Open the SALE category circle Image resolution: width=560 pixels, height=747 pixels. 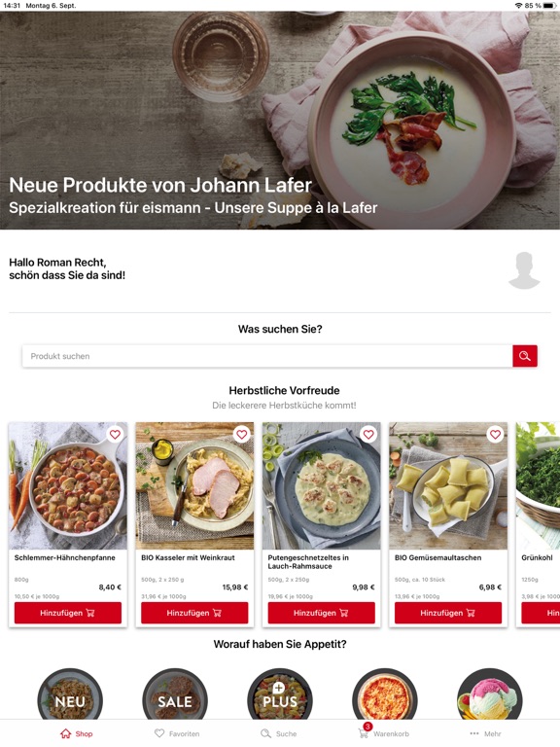point(175,695)
